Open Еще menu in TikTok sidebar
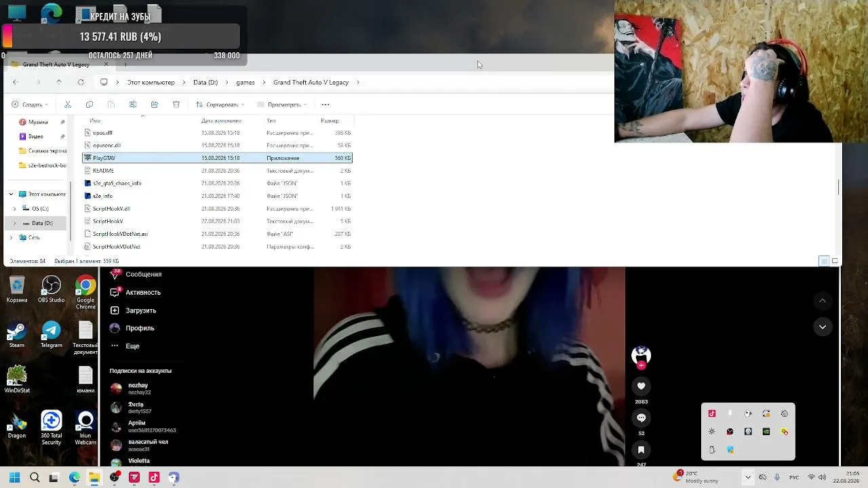 click(x=125, y=346)
